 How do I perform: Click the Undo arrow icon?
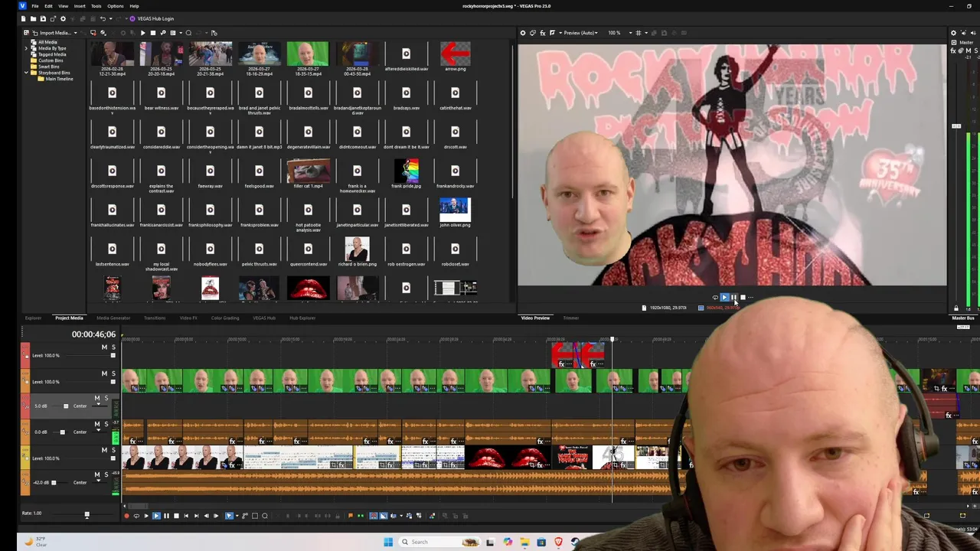(x=103, y=18)
